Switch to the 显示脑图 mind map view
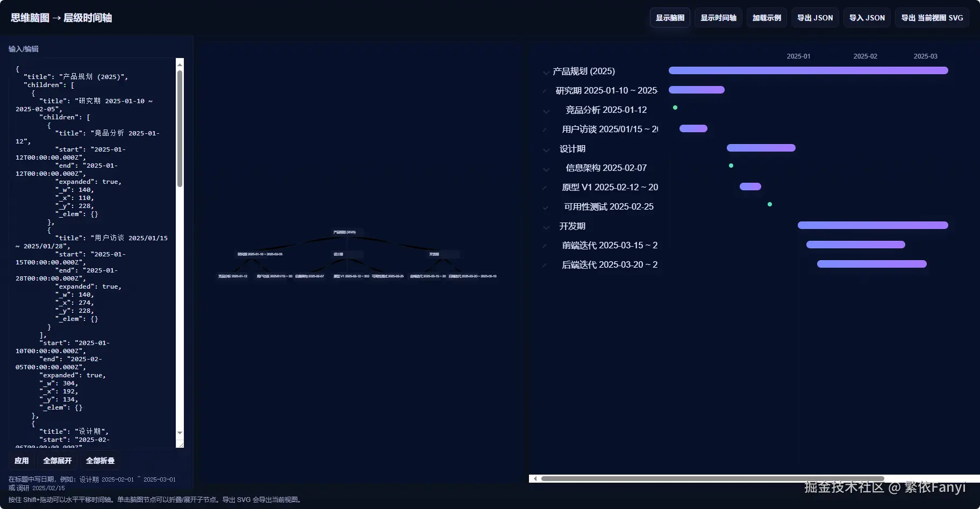 coord(669,17)
